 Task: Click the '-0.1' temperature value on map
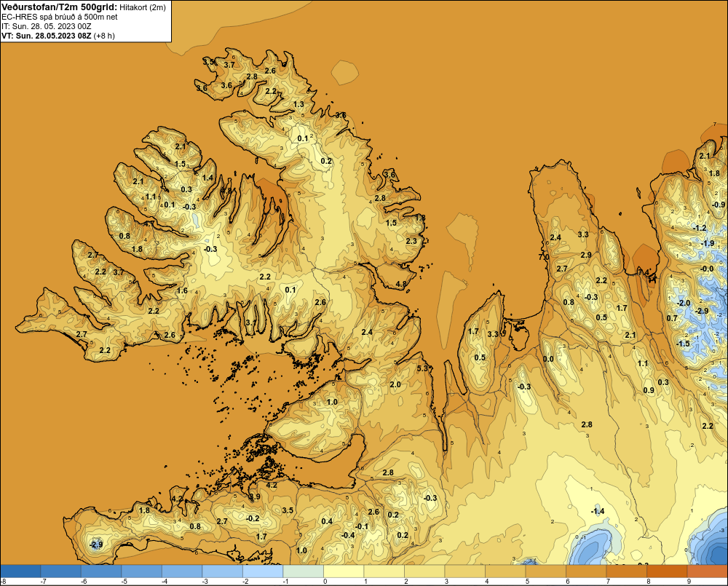point(362,526)
